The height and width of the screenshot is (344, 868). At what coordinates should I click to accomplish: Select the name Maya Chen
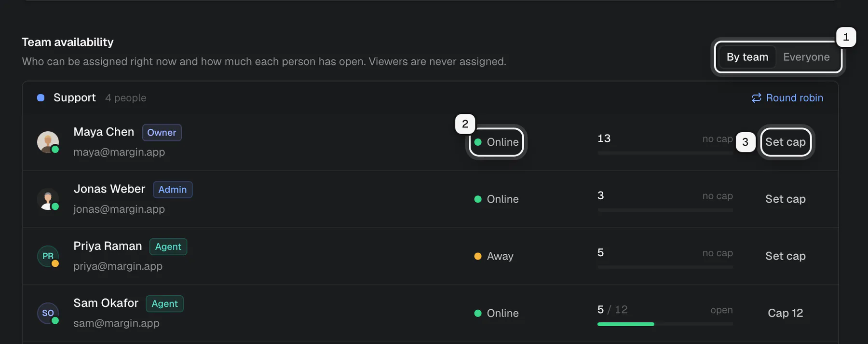[x=104, y=132]
